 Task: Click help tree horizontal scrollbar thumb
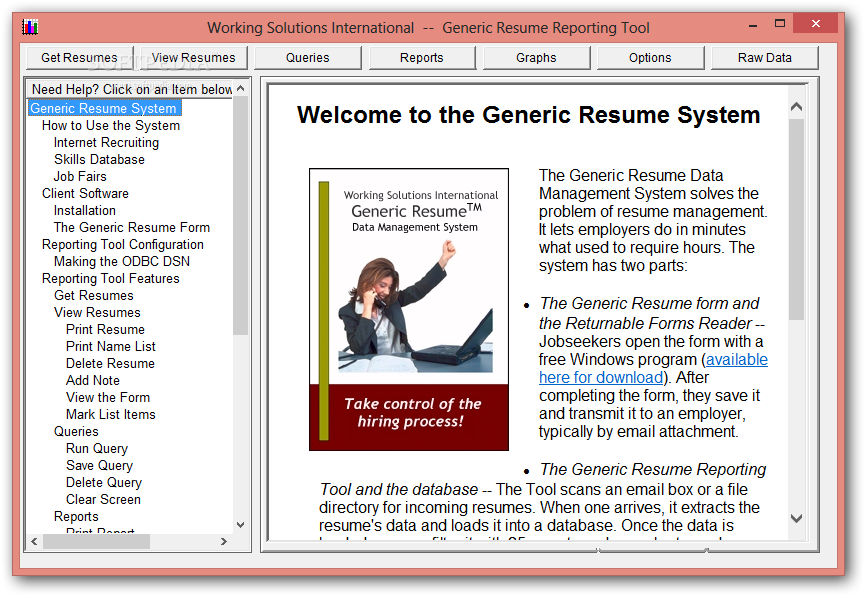click(x=96, y=541)
